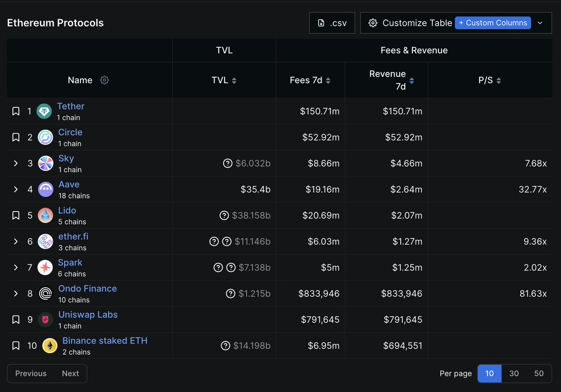The image size is (561, 392).
Task: Click the Aave protocol logo
Action: [x=45, y=189]
